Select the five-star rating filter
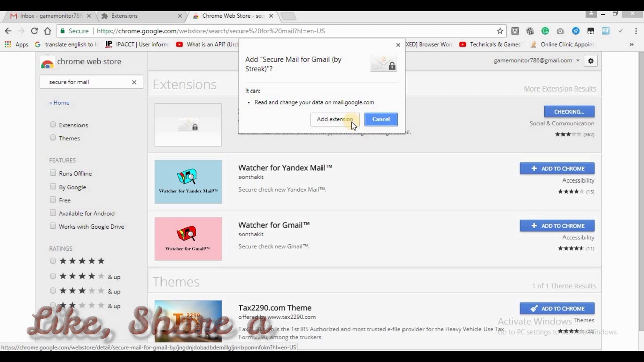Image resolution: width=644 pixels, height=362 pixels. click(53, 261)
